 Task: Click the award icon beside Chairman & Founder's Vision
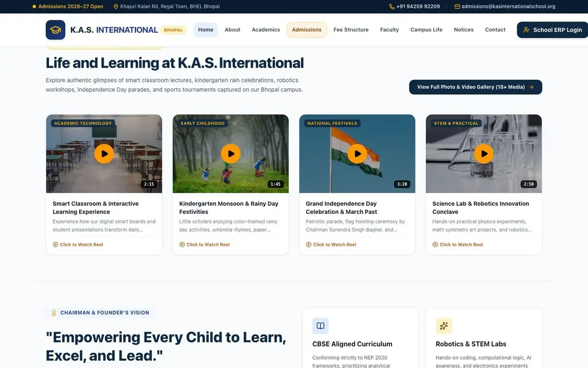(x=54, y=313)
